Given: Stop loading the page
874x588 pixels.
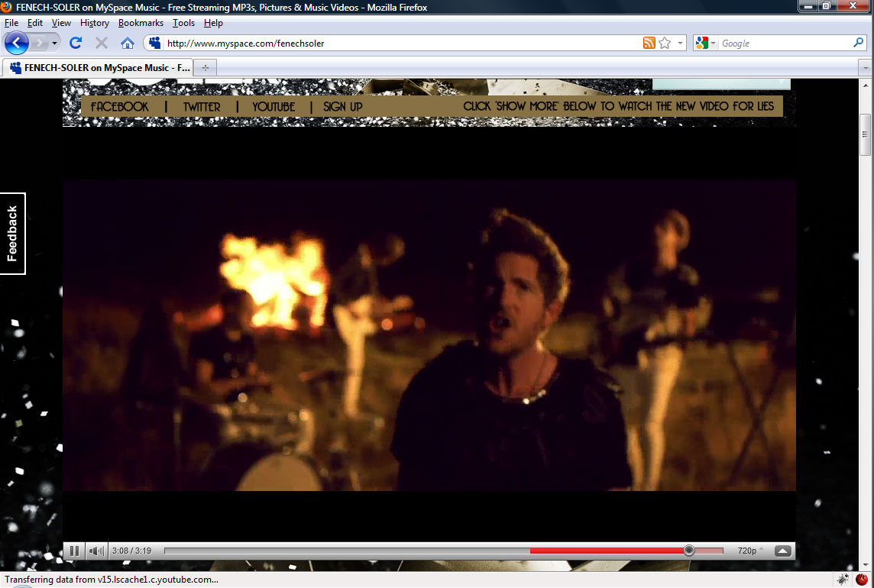Looking at the screenshot, I should pyautogui.click(x=102, y=43).
